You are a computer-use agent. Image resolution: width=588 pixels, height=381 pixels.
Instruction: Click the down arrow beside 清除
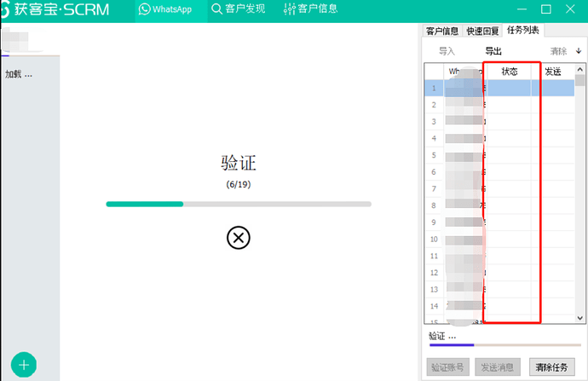(579, 51)
